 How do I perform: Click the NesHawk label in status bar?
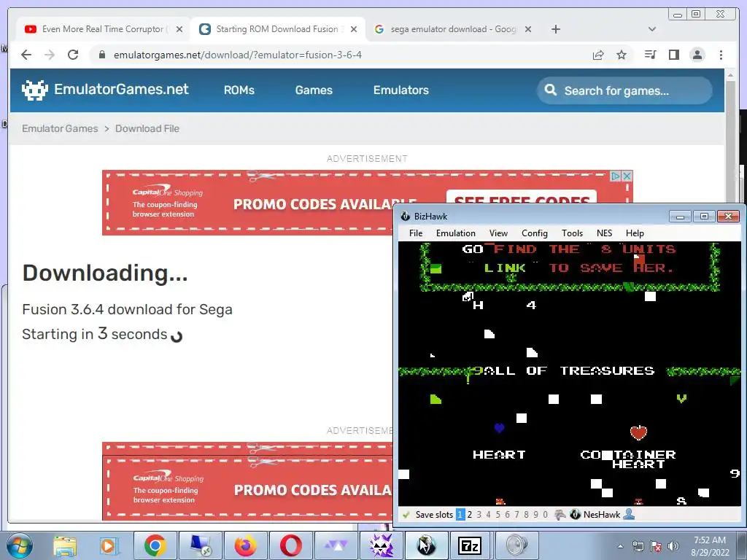point(602,515)
